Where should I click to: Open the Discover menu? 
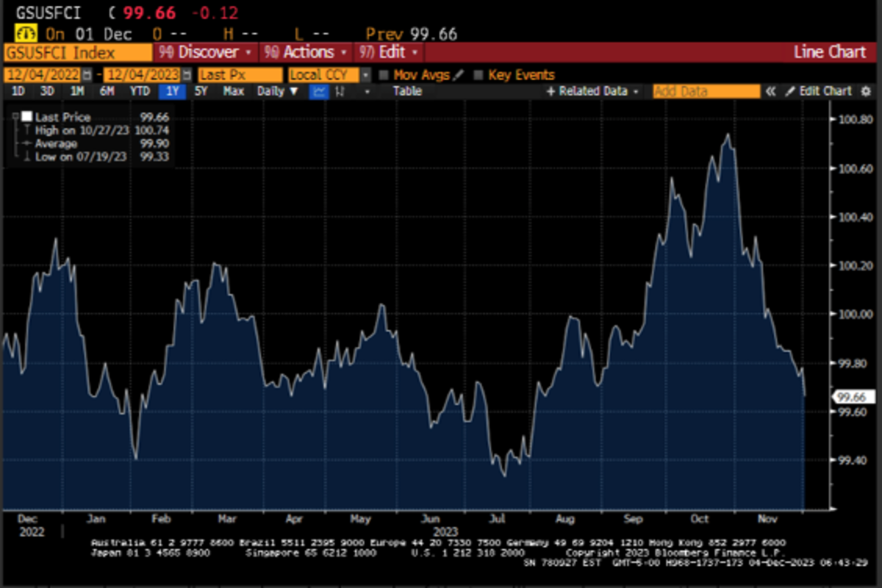[206, 52]
